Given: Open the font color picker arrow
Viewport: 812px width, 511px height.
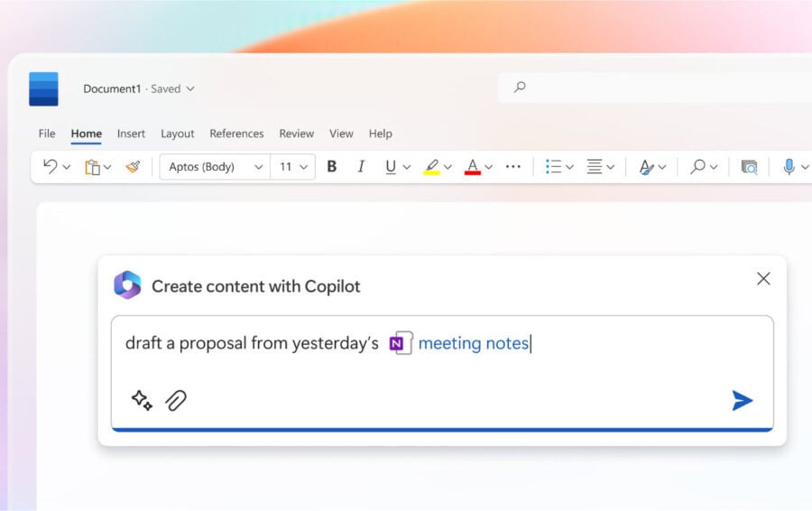Looking at the screenshot, I should click(488, 167).
